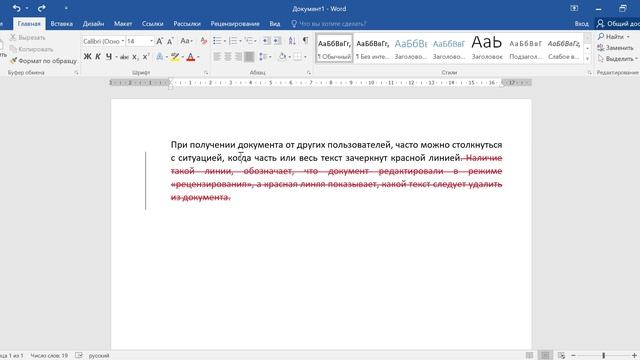The image size is (640, 360).
Task: Expand highlight color dropdown arrow
Action: tap(182, 57)
